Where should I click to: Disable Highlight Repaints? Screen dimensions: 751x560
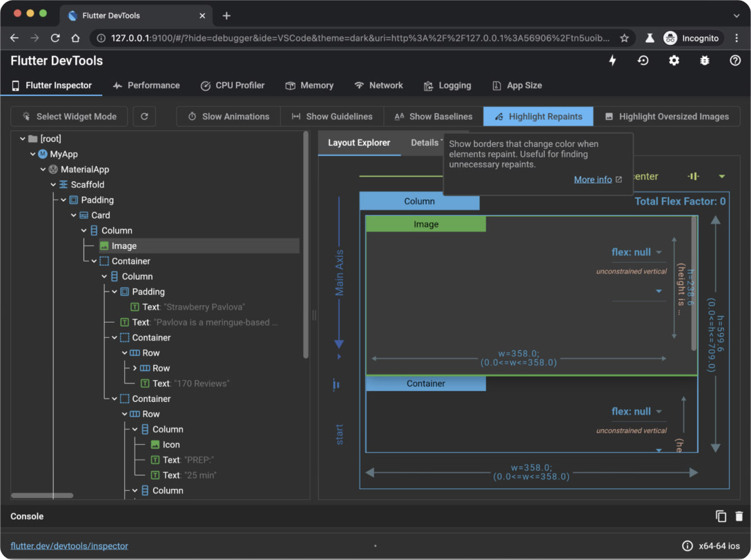[x=538, y=117]
